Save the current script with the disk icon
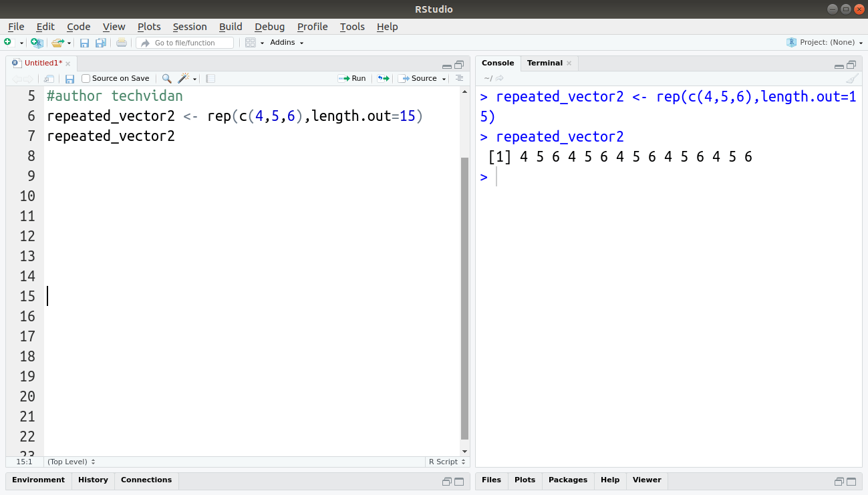Screen dimensions: 868x495 (x=84, y=42)
